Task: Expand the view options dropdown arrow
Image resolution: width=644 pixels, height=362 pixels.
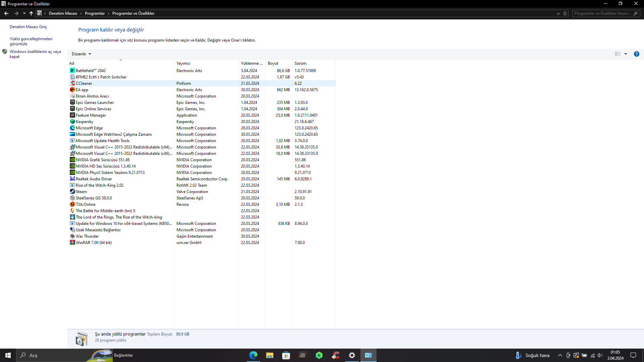Action: (626, 54)
